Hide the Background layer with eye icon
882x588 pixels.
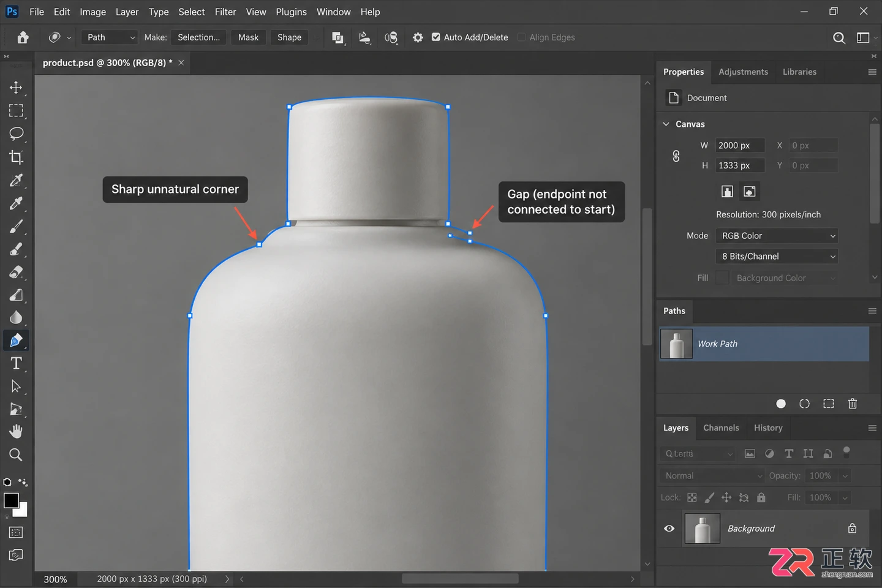(x=669, y=529)
